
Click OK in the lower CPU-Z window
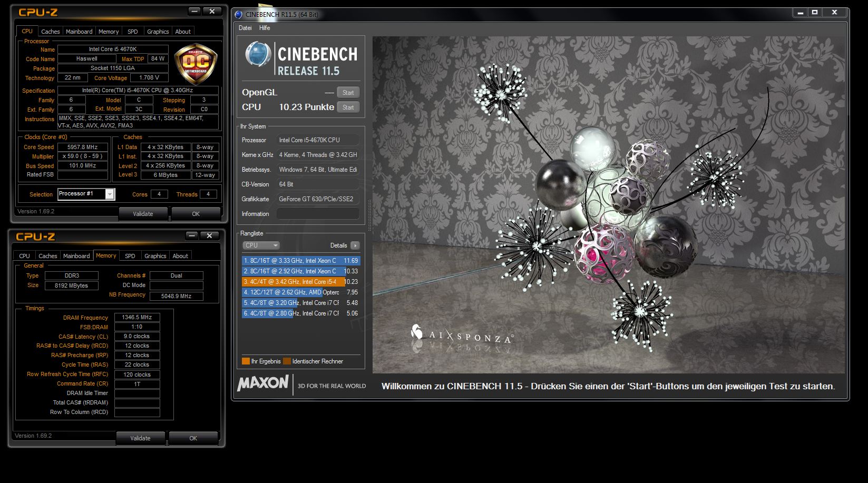(193, 438)
